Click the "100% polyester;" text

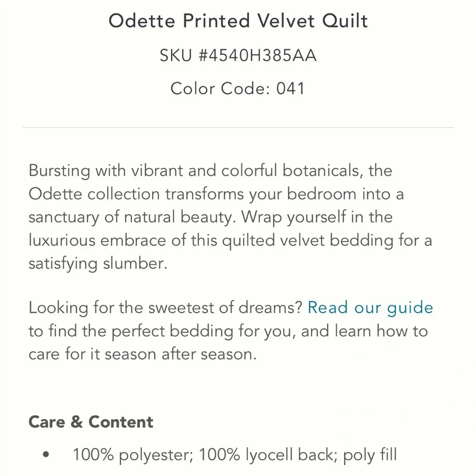pyautogui.click(x=133, y=455)
